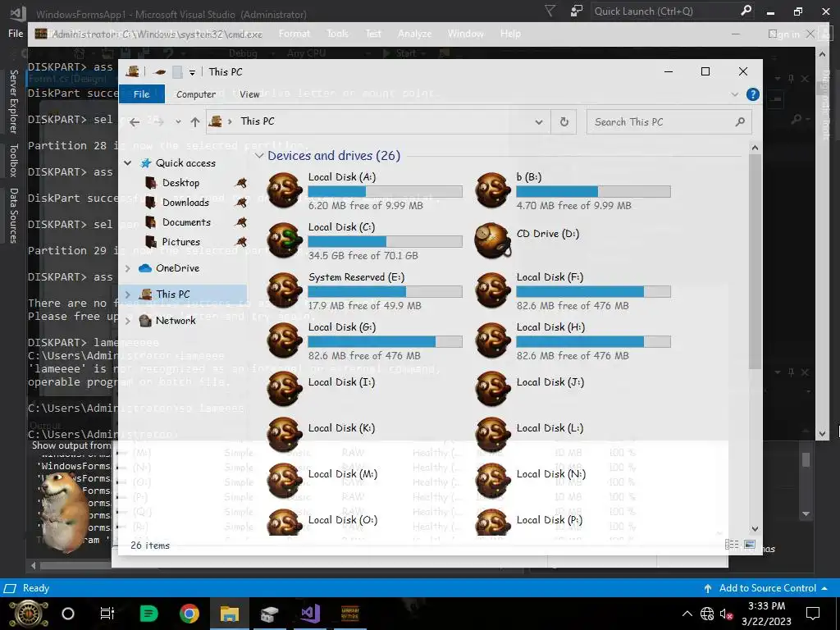Open the View ribbon tab
Screen dimensions: 840x630
249,94
